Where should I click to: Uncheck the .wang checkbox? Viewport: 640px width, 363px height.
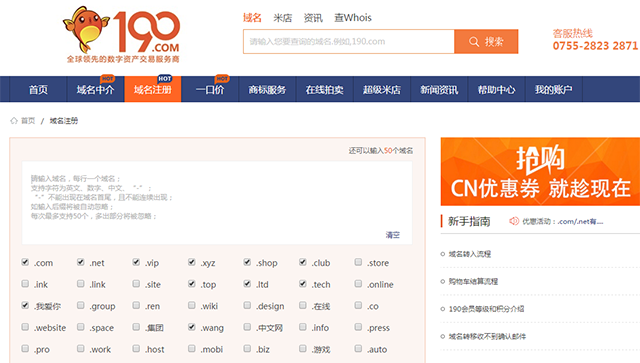191,327
